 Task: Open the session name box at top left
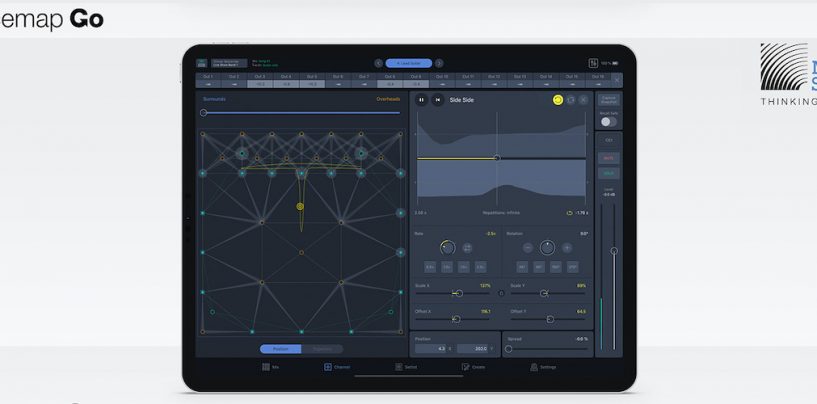pos(229,63)
